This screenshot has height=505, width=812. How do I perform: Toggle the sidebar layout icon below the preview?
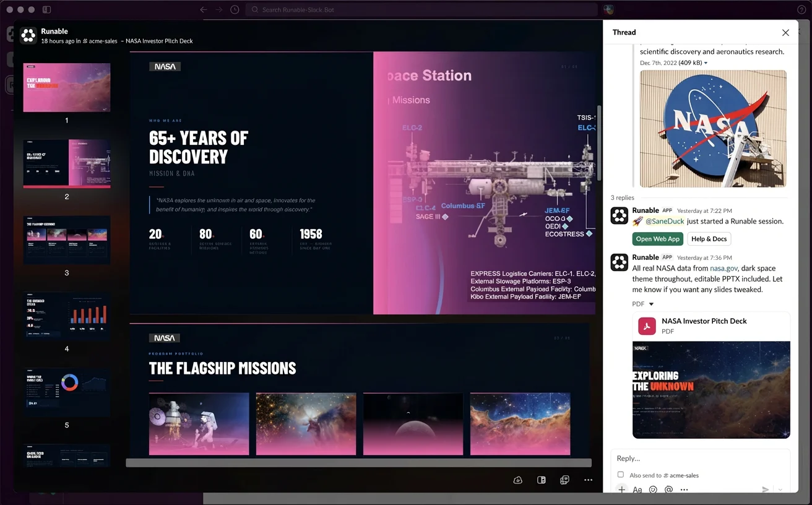[x=542, y=480]
